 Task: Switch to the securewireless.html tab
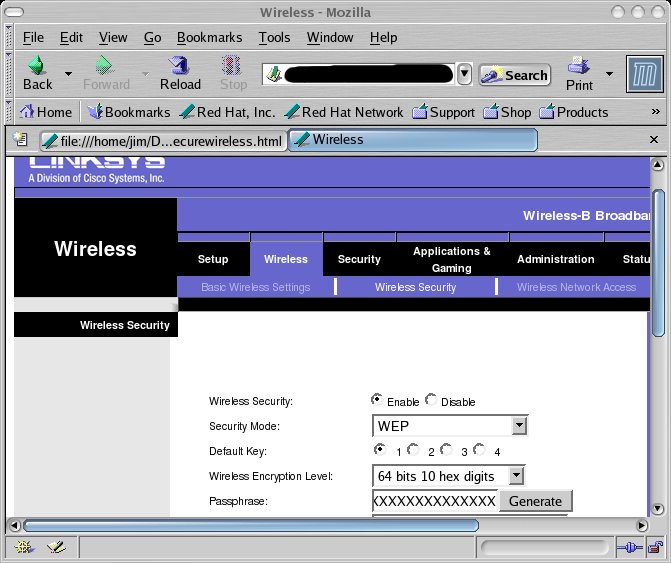coord(162,141)
